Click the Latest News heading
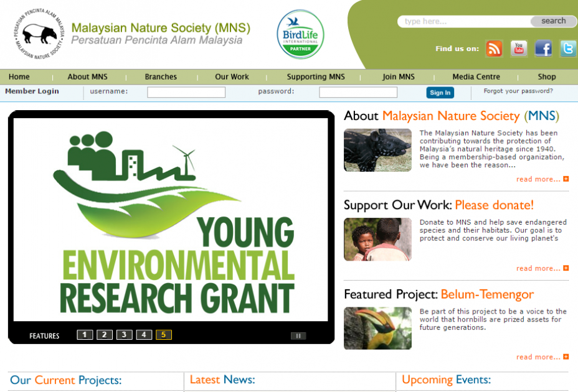 [x=222, y=380]
